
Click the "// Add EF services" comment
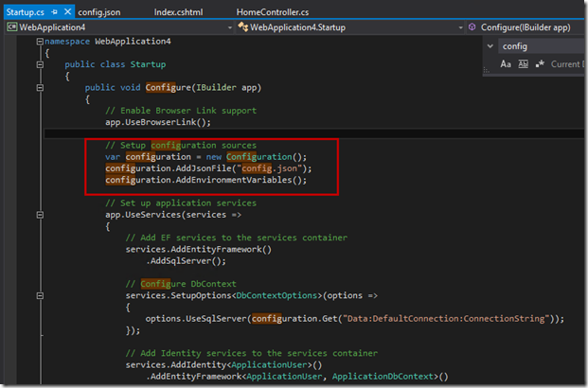(x=237, y=238)
